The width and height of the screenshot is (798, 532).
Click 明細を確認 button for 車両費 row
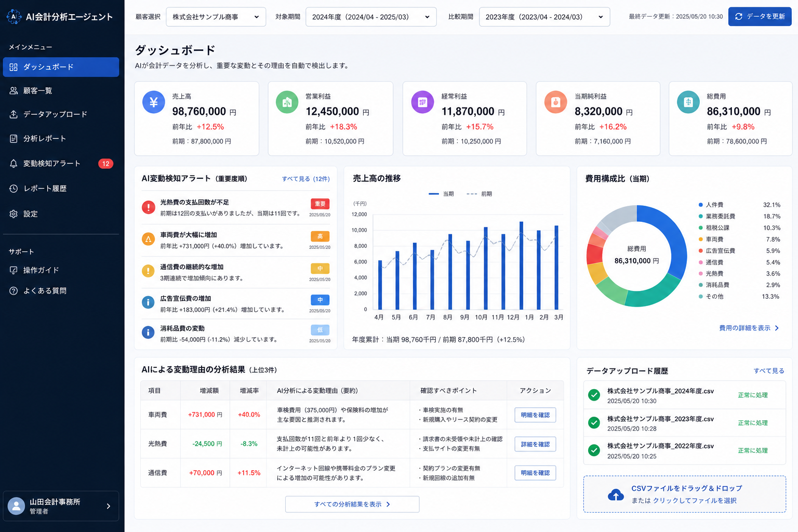point(535,415)
